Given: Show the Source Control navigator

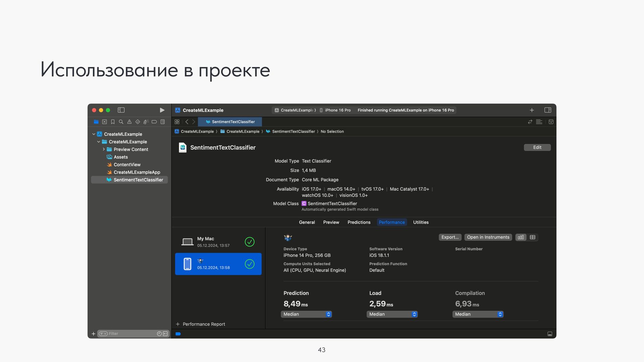Looking at the screenshot, I should point(104,122).
